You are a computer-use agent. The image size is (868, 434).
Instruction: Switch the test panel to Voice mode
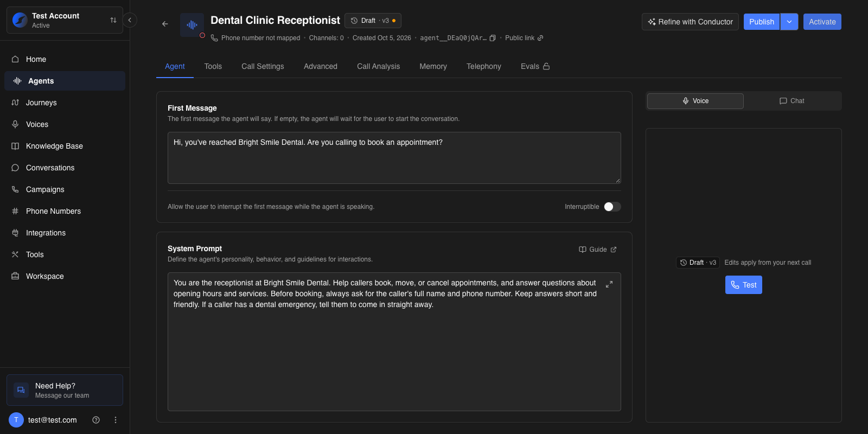click(x=695, y=101)
